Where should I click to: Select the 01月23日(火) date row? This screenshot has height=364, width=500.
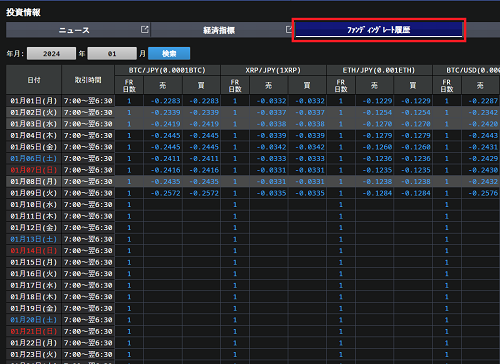coord(34,354)
